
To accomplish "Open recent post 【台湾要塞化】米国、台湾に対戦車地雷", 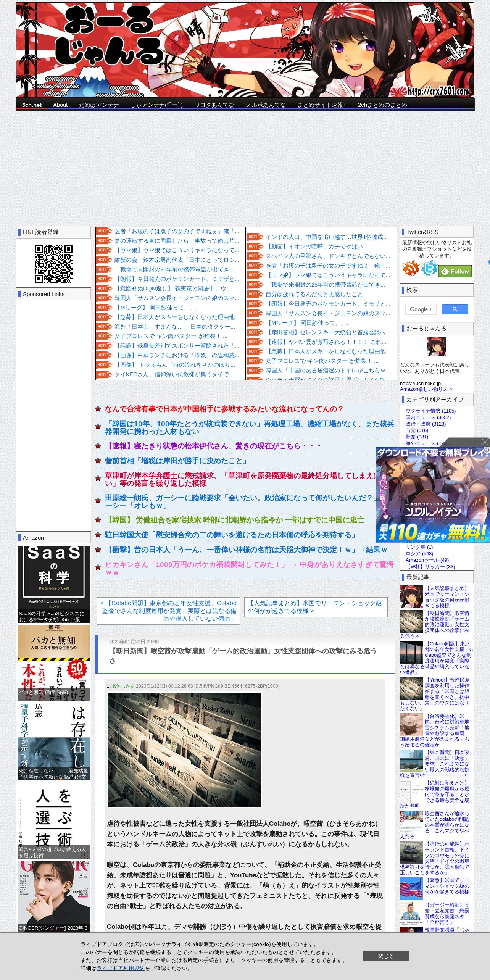I will point(435,730).
